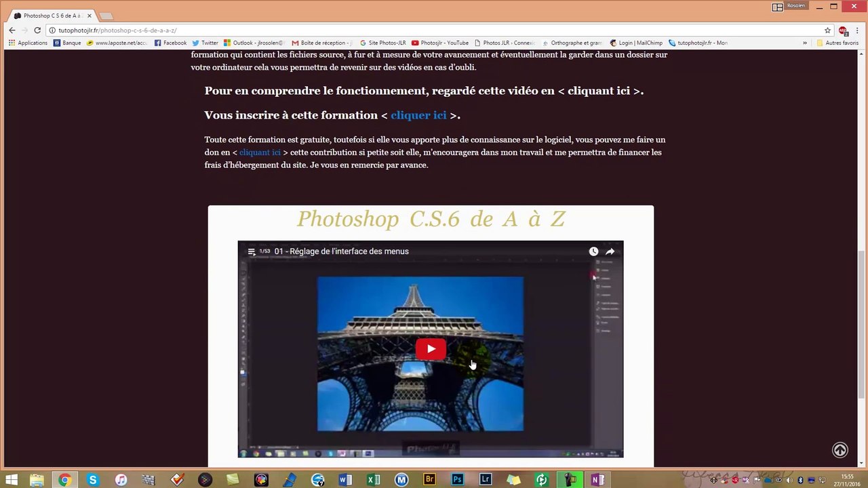The width and height of the screenshot is (868, 488).
Task: Click the red ad-blocker extension icon
Action: click(843, 30)
